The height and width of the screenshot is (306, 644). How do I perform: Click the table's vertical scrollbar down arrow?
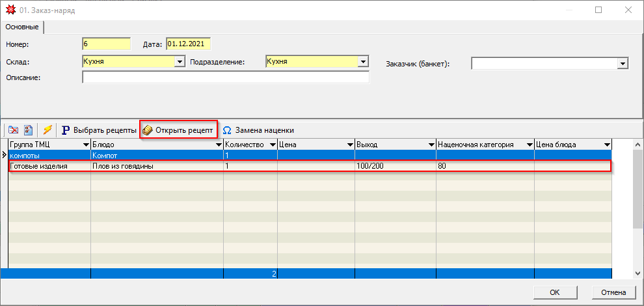coord(638,273)
